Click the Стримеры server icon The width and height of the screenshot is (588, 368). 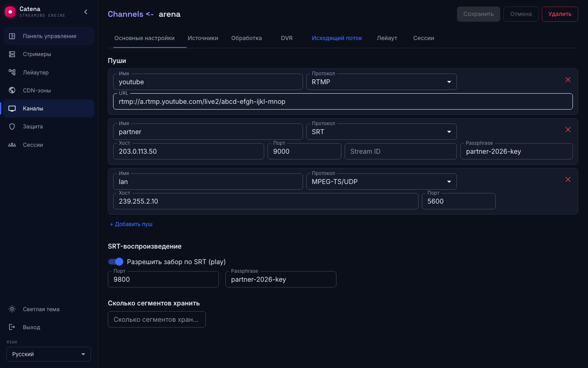pyautogui.click(x=12, y=54)
